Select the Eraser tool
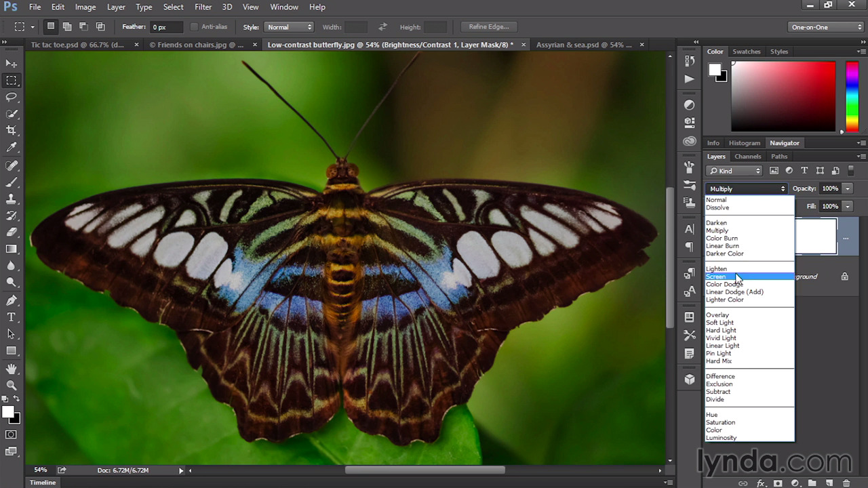This screenshot has width=868, height=488. (12, 232)
